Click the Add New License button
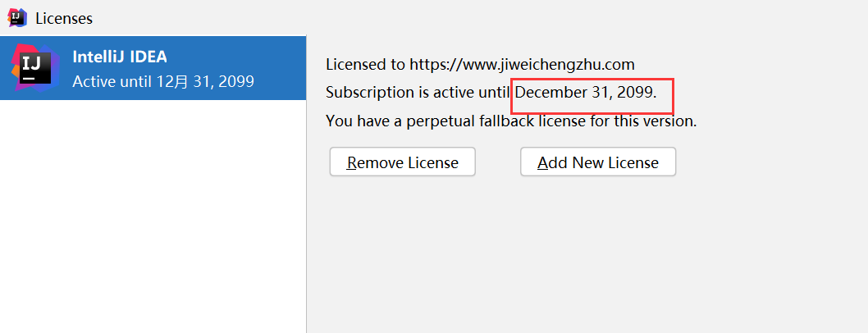The width and height of the screenshot is (868, 333). pos(598,162)
